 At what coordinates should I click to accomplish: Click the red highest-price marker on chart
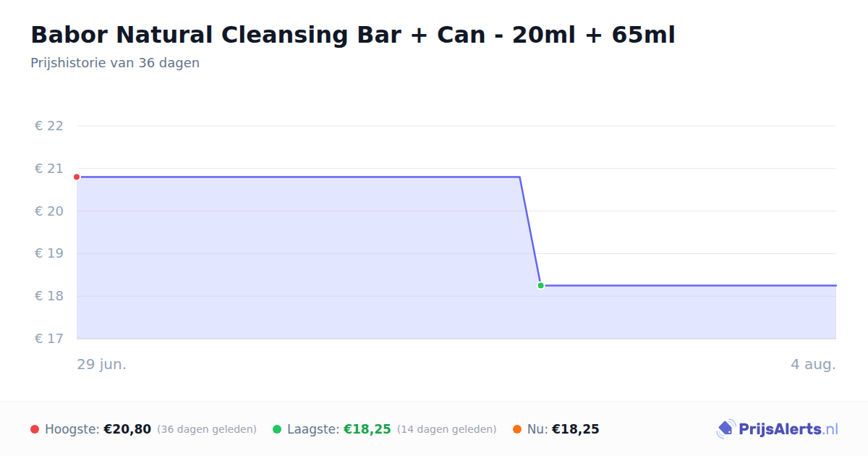tap(77, 177)
